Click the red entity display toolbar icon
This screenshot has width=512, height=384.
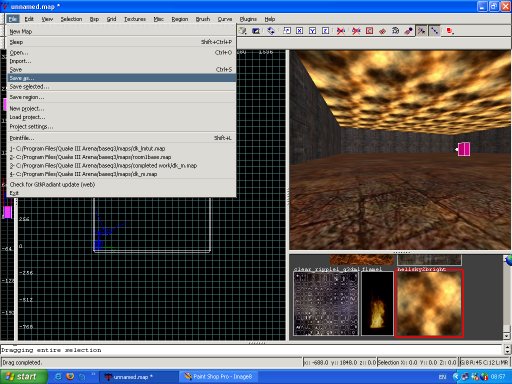(450, 31)
